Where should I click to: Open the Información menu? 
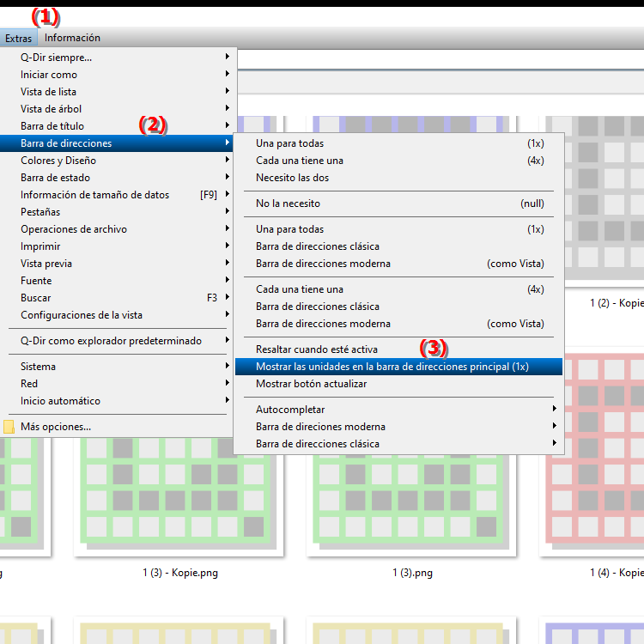(x=72, y=38)
